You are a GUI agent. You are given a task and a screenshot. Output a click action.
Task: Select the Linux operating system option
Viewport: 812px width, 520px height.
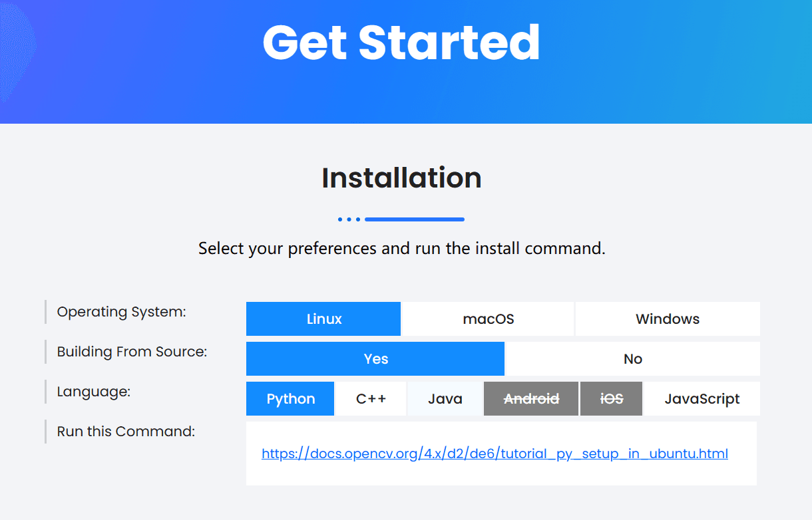pos(323,319)
